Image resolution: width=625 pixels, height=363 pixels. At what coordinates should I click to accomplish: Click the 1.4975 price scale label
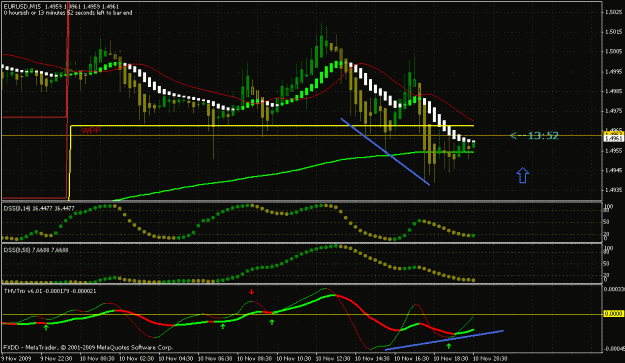[x=614, y=111]
